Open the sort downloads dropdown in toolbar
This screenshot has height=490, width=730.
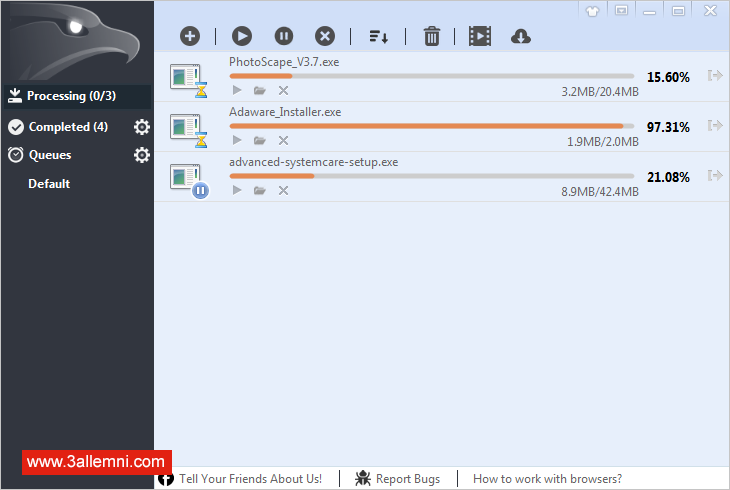(379, 36)
